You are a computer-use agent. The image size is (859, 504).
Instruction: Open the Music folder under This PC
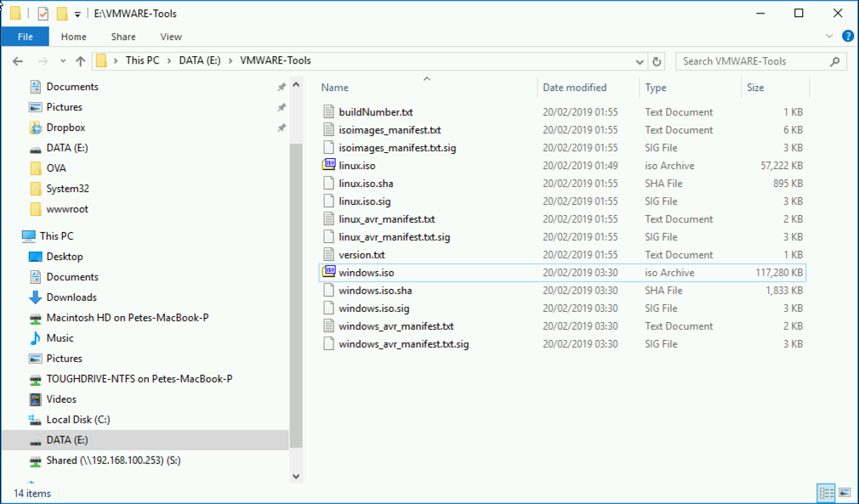click(x=60, y=338)
